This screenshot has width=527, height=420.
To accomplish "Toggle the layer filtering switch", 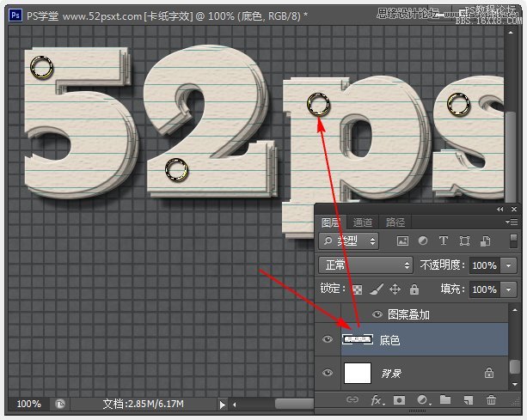I will point(513,241).
